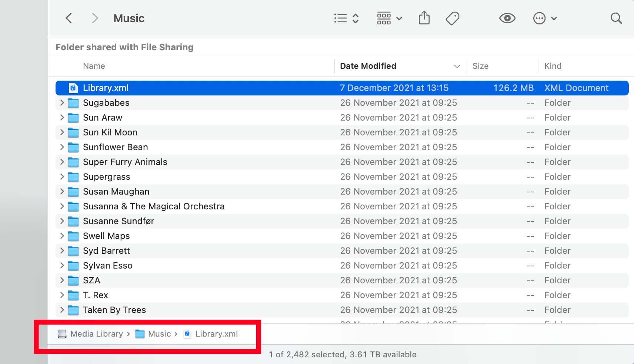Click Music folder in the path bar
Image resolution: width=634 pixels, height=364 pixels.
coord(160,334)
